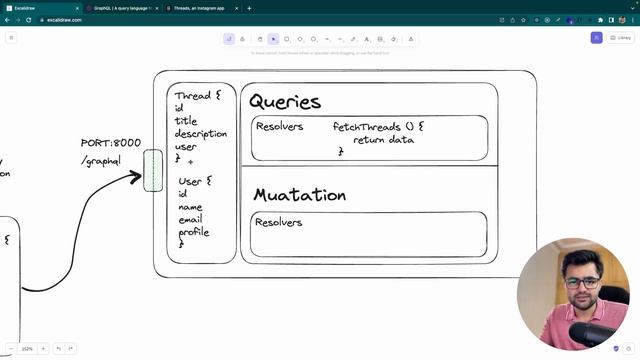
Task: Select the Ellipse shape tool
Action: coord(313,39)
